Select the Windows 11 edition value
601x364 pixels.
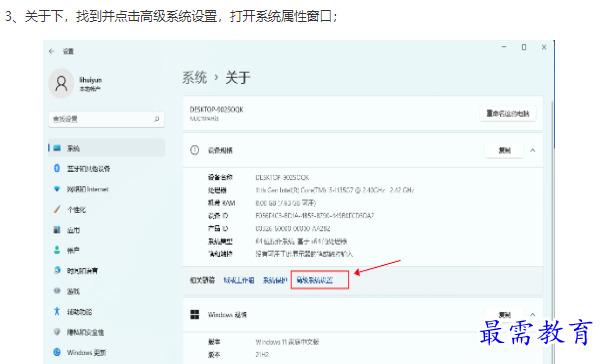coord(287,342)
